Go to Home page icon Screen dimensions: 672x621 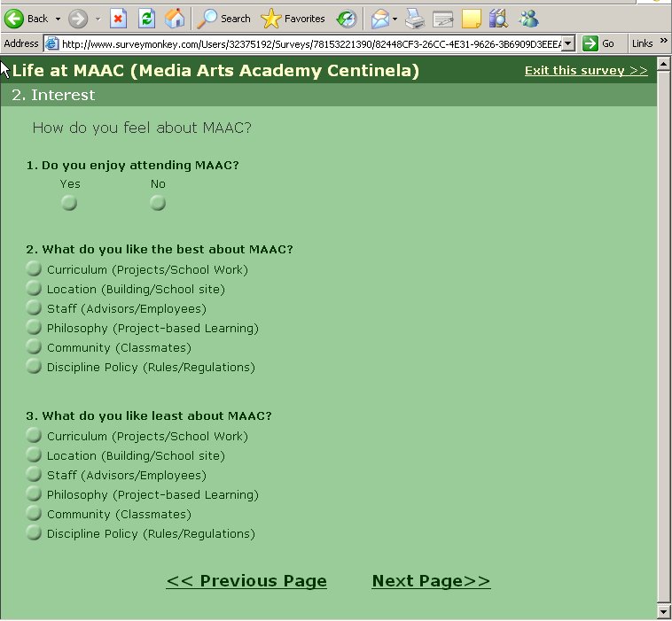(175, 19)
